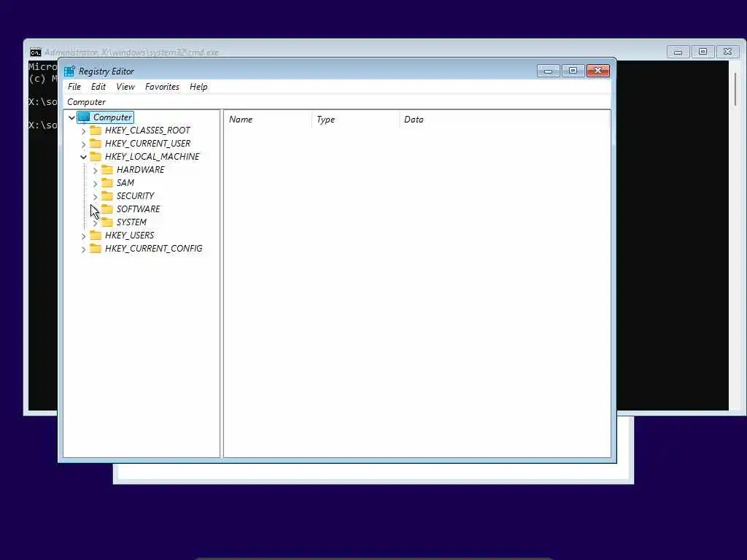The image size is (747, 560).
Task: Click the Registry Editor title bar icon
Action: [x=69, y=71]
